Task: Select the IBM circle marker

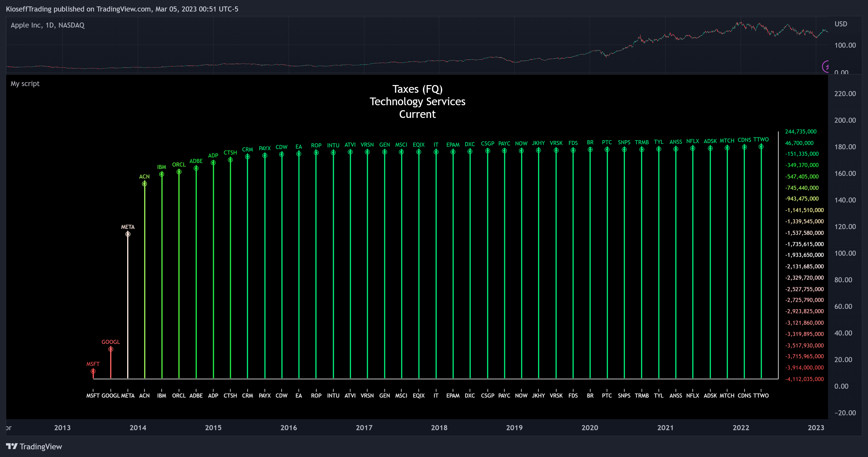Action: click(162, 174)
